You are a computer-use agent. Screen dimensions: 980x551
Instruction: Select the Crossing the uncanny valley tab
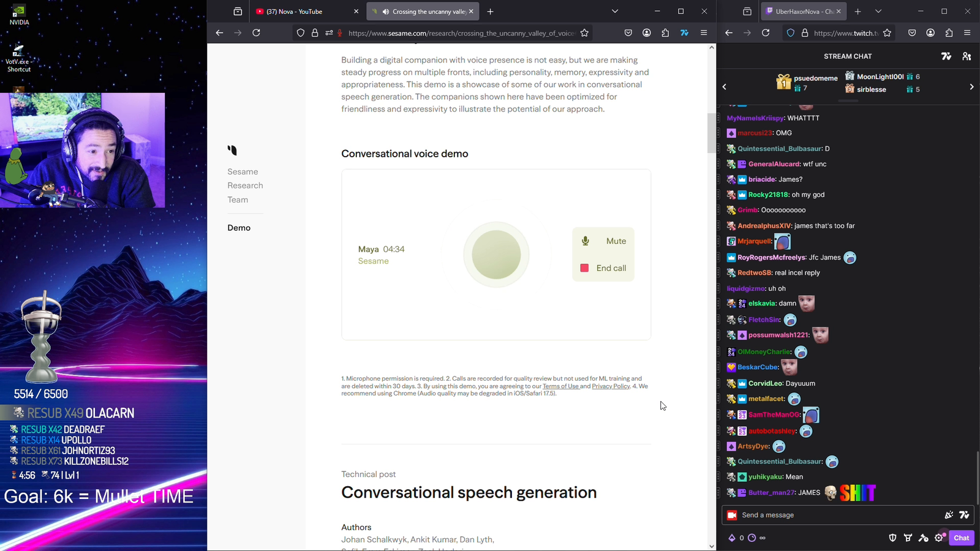424,12
